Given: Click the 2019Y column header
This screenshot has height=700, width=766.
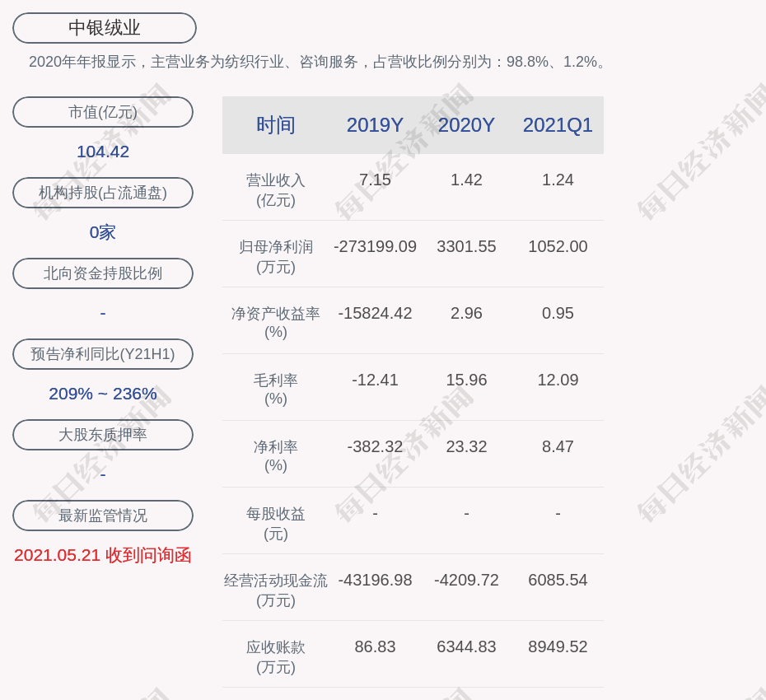Looking at the screenshot, I should coord(375,125).
